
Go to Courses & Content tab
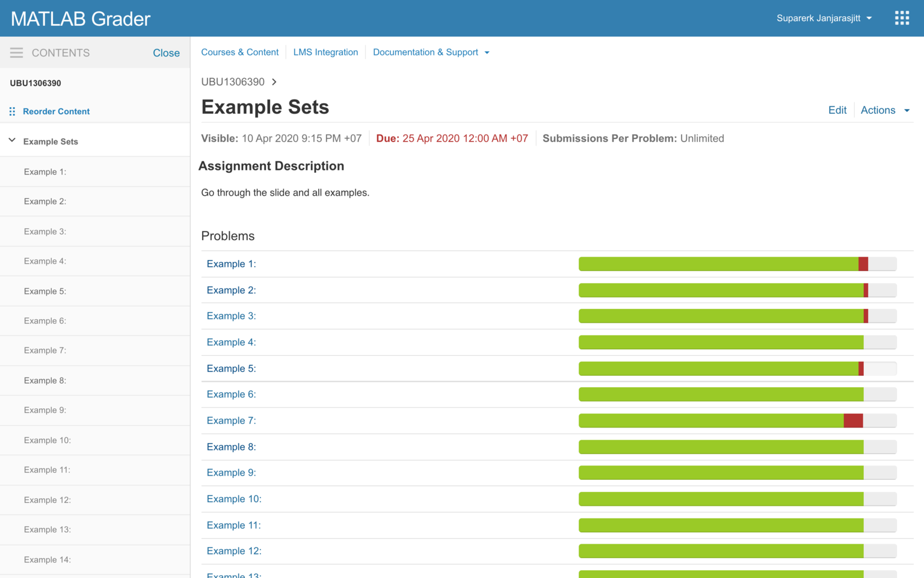(239, 52)
